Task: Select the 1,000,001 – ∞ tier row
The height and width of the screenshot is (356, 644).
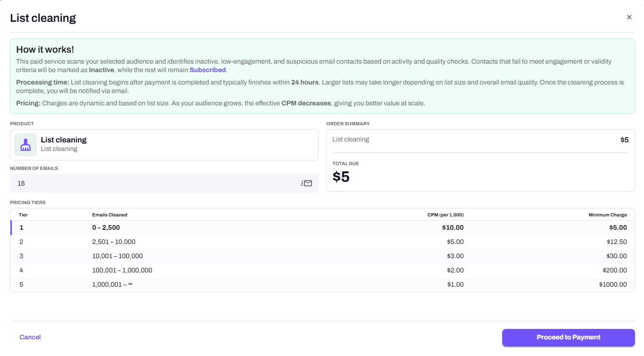Action: [x=322, y=285]
